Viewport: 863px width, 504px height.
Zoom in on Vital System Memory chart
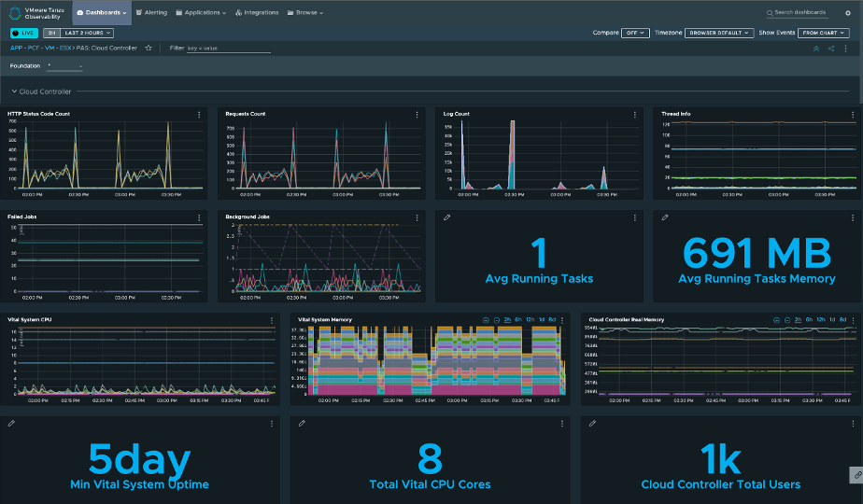click(487, 319)
